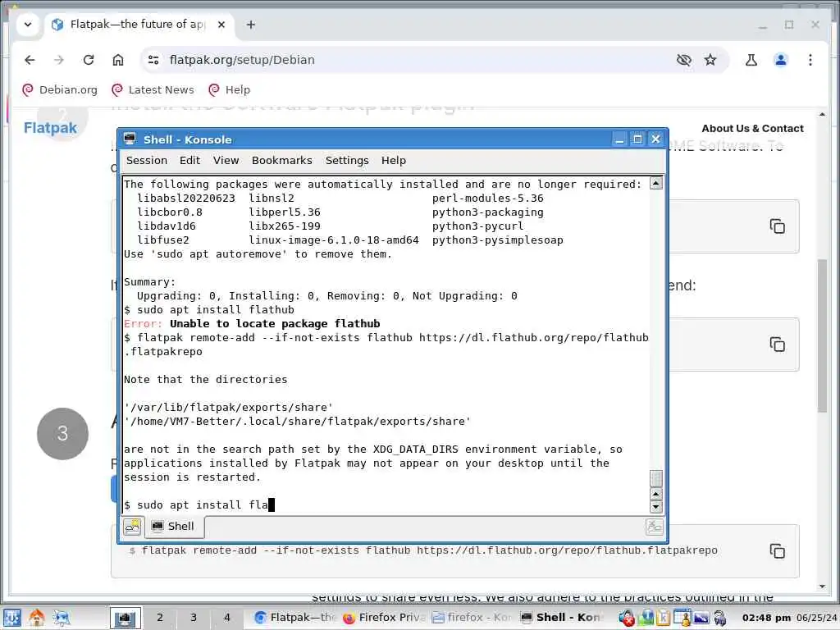Open the browser home page icon
The image size is (840, 630).
(118, 60)
